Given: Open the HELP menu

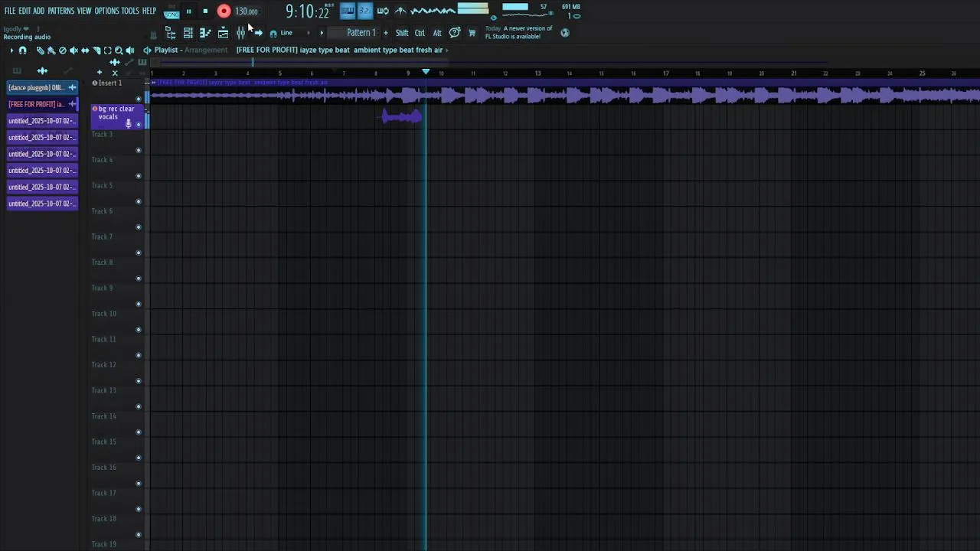Looking at the screenshot, I should point(149,11).
